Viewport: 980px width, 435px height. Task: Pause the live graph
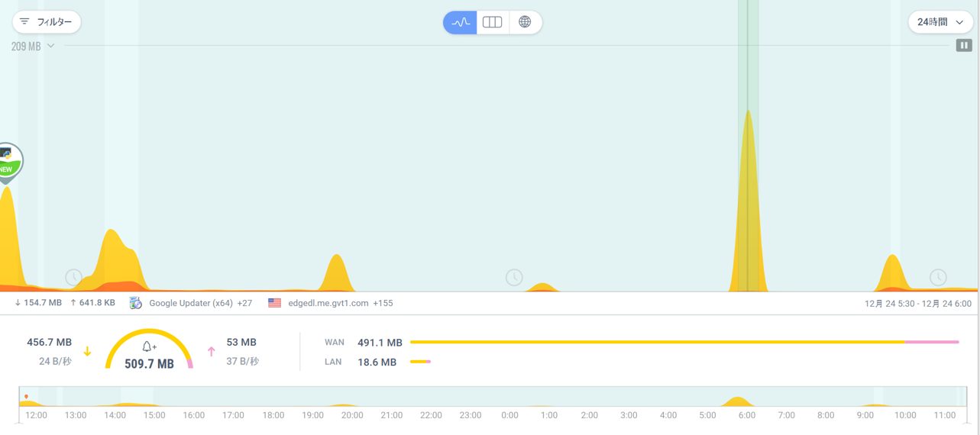(x=964, y=46)
